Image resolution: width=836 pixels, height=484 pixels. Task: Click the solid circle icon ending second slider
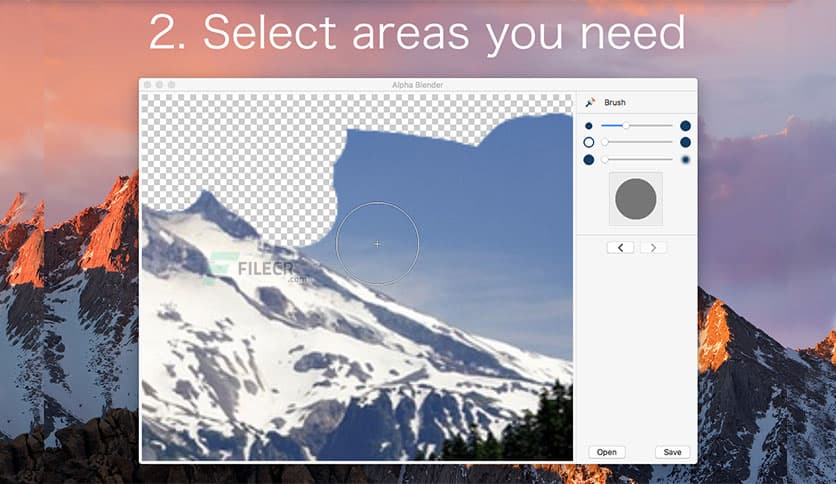(685, 142)
